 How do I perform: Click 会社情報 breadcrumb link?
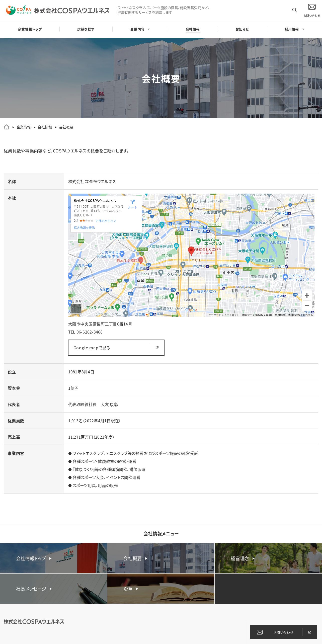[x=45, y=127]
